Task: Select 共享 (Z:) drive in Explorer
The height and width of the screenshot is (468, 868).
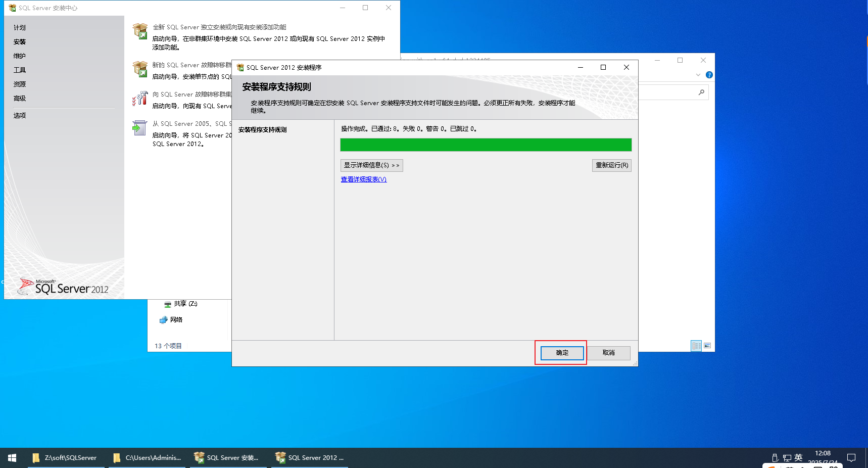Action: pyautogui.click(x=180, y=304)
